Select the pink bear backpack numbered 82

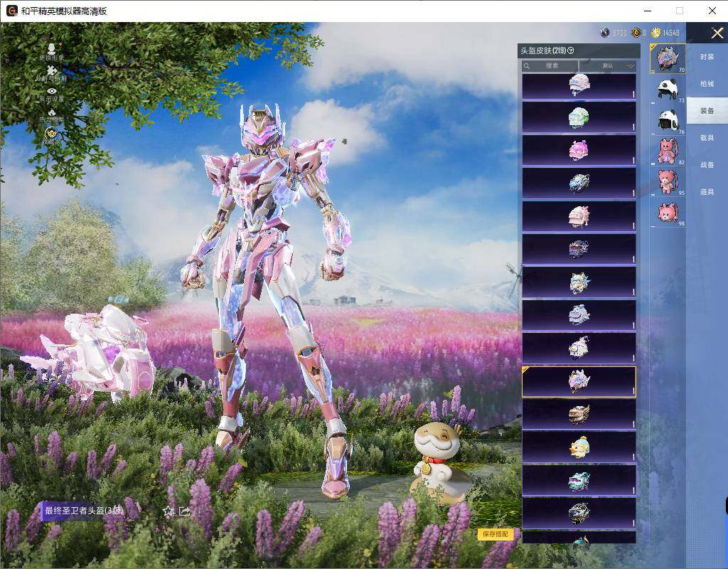coord(668,151)
